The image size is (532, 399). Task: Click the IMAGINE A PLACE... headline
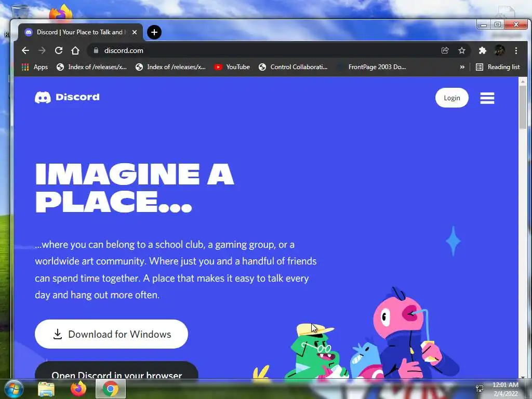[135, 187]
